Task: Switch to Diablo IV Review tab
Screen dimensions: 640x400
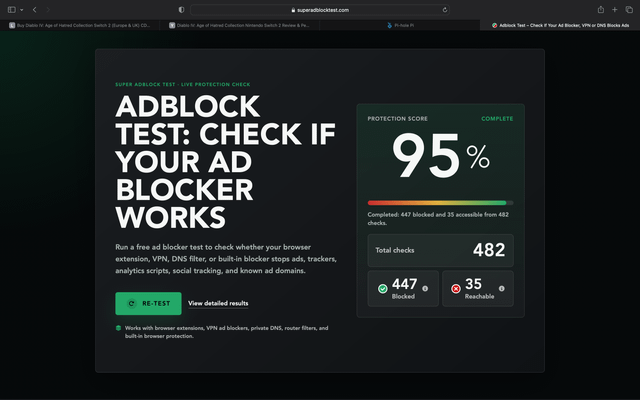Action: pyautogui.click(x=240, y=25)
